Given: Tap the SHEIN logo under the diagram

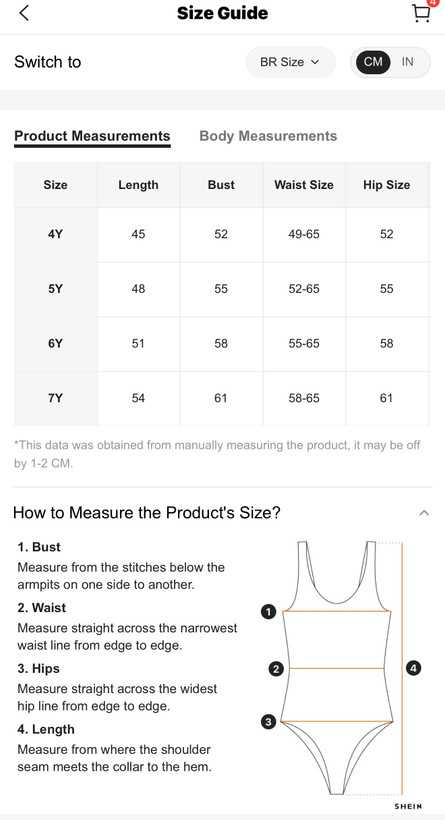Looking at the screenshot, I should coord(408,806).
